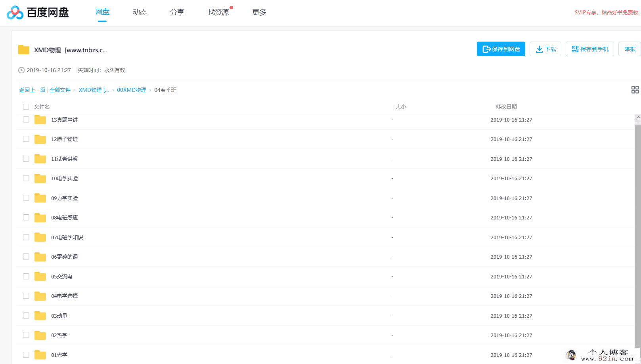This screenshot has height=364, width=641.
Task: Check the box for 11试卷讲解
Action: click(26, 159)
